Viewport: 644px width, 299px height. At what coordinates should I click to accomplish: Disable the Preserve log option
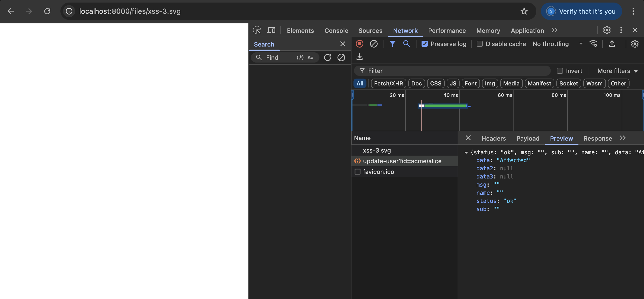point(425,44)
